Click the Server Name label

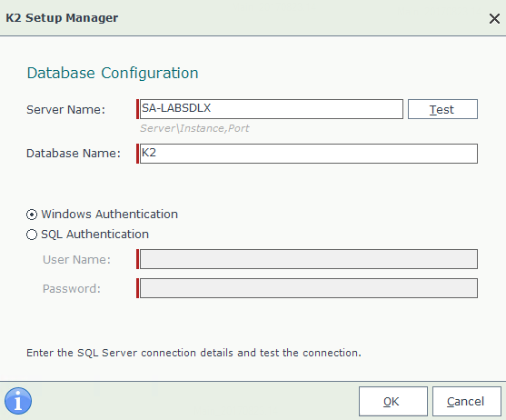pyautogui.click(x=65, y=110)
